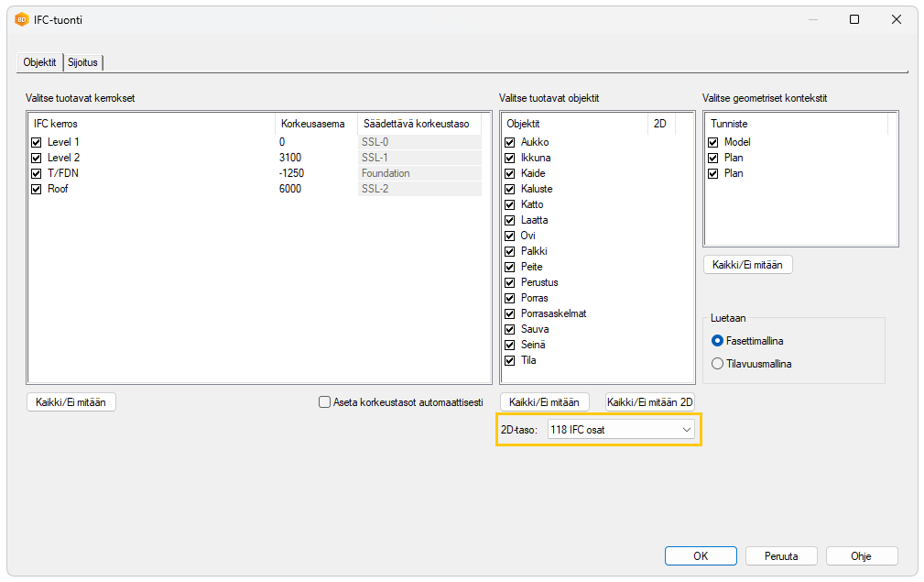
Task: Open the 2D-taso dropdown list
Action: click(621, 430)
